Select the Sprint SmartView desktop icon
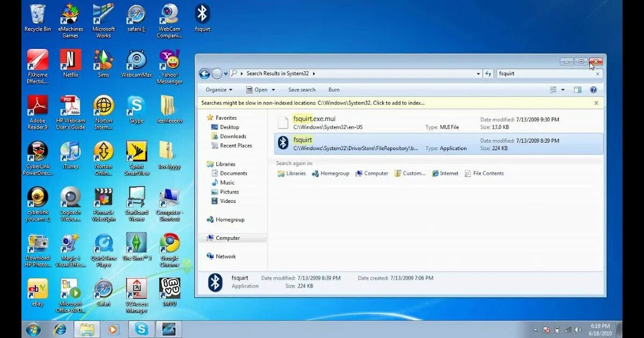The image size is (644, 338). [136, 158]
